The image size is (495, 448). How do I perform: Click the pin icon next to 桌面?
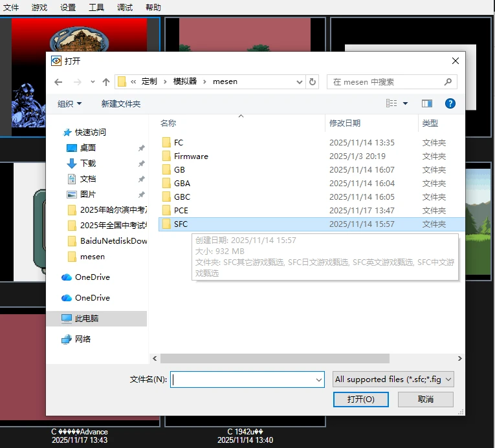point(142,148)
